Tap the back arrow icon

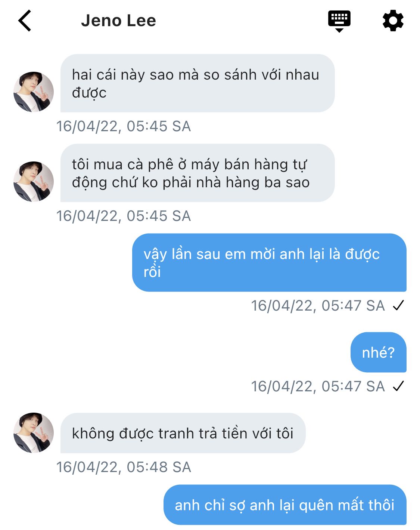click(25, 21)
